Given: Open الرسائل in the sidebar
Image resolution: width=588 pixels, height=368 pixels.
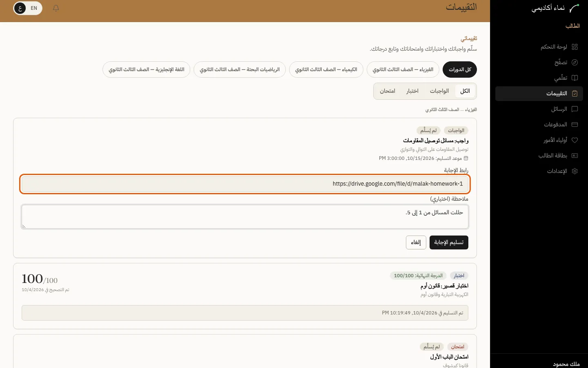Looking at the screenshot, I should (x=539, y=109).
